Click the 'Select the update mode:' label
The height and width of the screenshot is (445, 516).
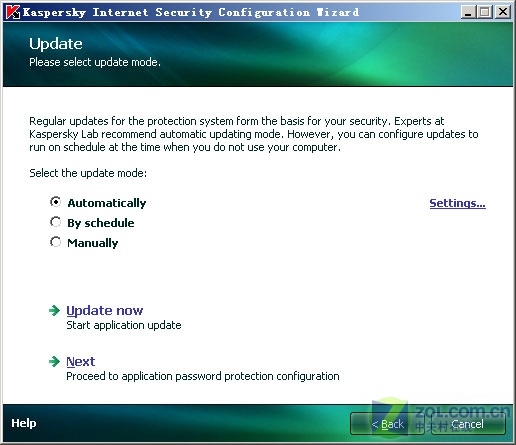[x=88, y=173]
